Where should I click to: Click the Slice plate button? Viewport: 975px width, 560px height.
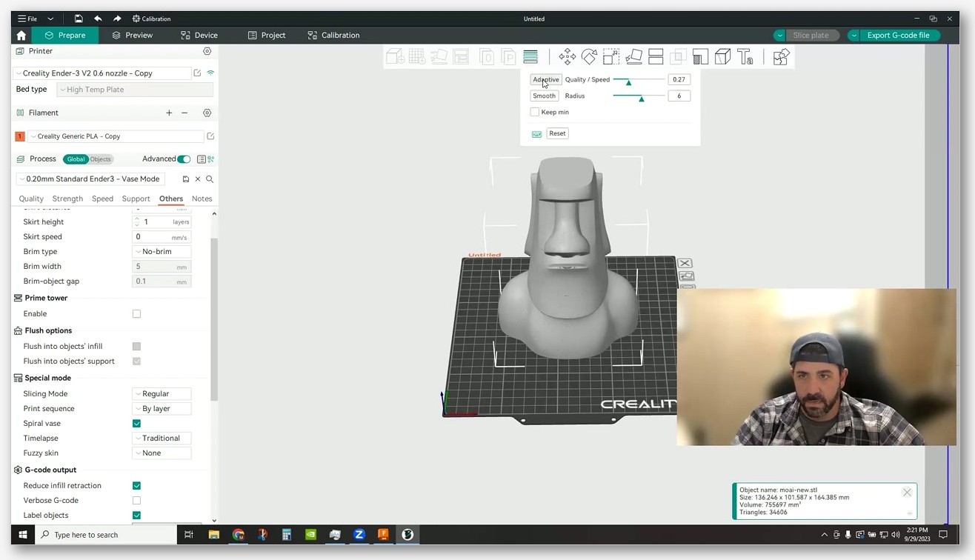(811, 35)
